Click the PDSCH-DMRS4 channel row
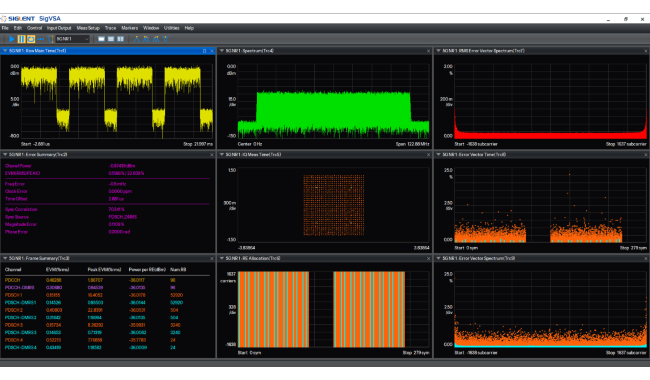 pyautogui.click(x=107, y=347)
